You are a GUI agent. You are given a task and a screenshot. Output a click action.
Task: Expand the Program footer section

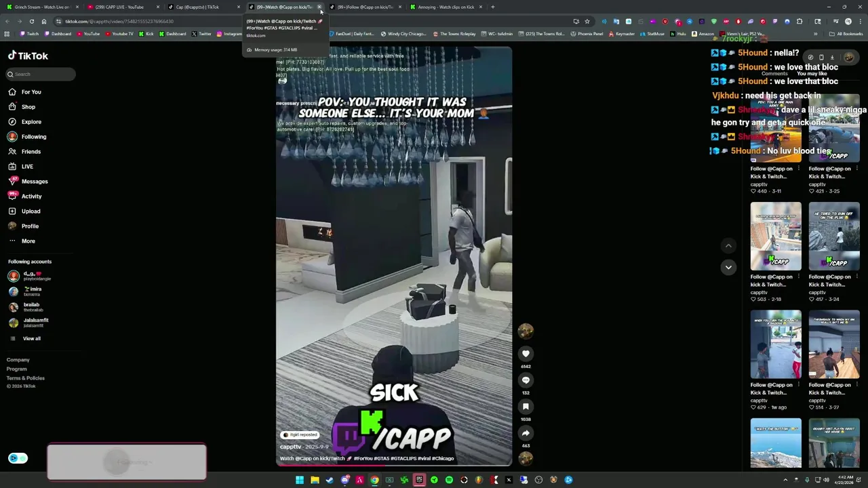click(17, 369)
